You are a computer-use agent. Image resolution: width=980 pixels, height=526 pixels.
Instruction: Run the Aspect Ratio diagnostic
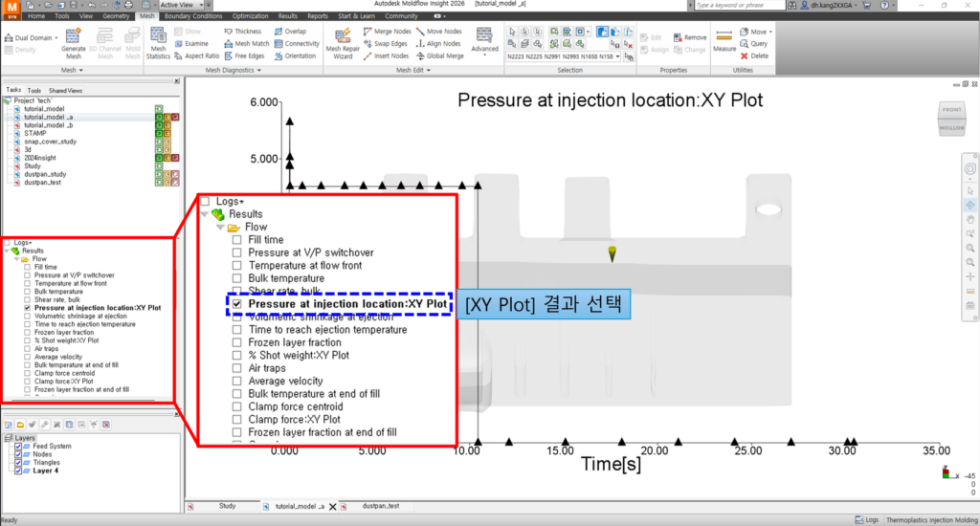(199, 56)
